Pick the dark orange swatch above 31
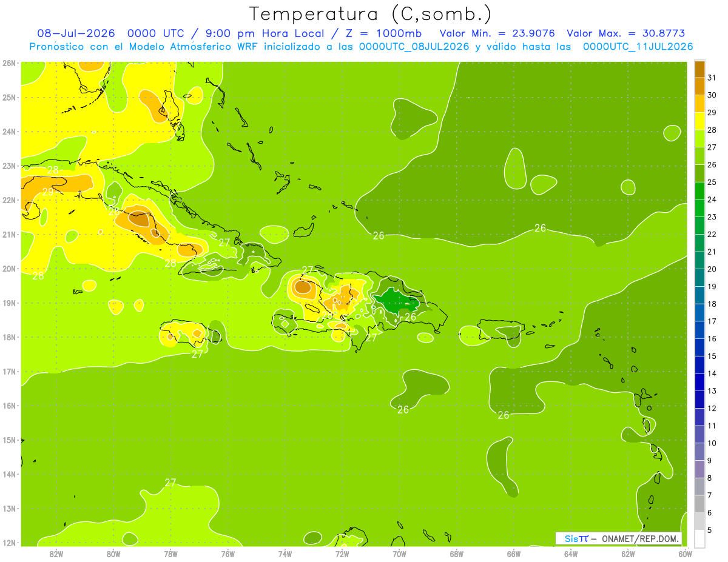728x562 pixels. tap(699, 69)
